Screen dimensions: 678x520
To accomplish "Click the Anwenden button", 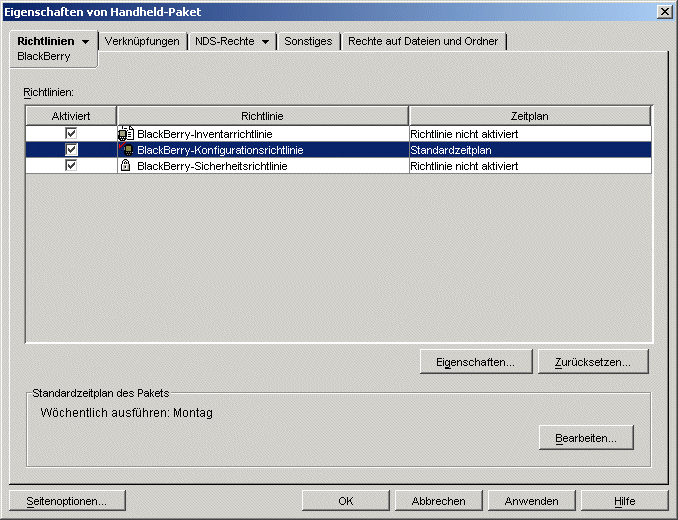I will (531, 501).
